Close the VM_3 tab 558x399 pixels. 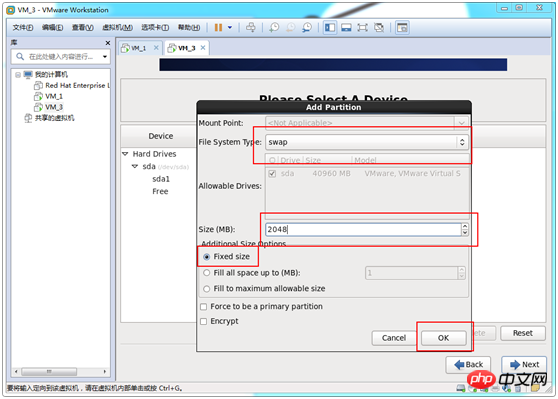[203, 48]
